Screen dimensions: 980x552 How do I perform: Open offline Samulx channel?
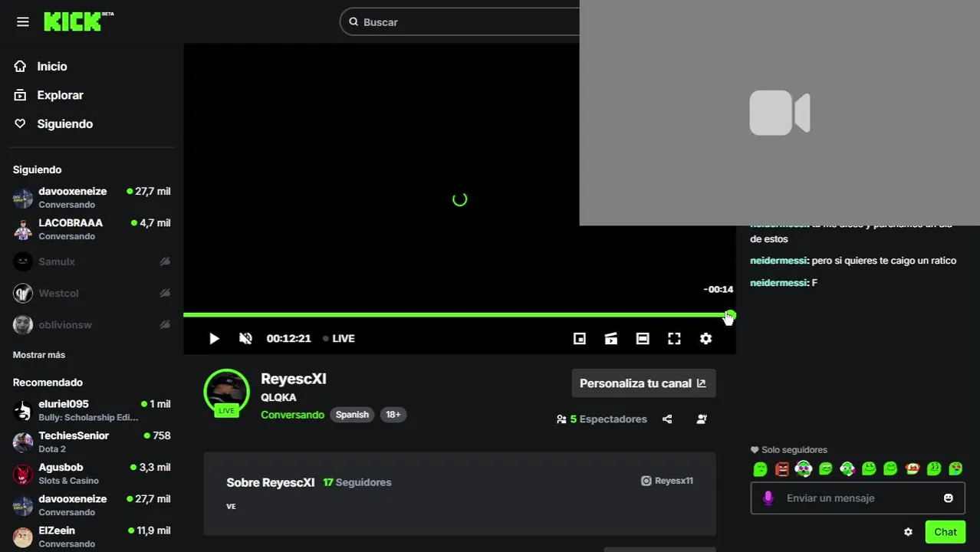click(92, 261)
